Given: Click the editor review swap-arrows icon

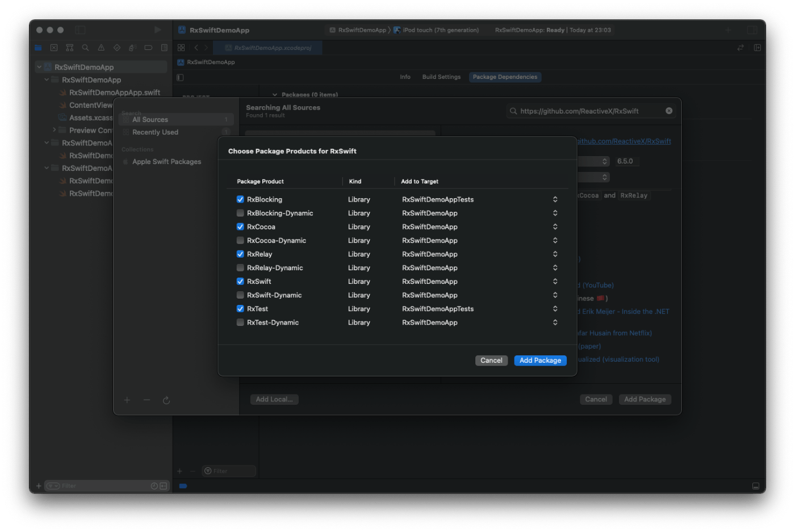Looking at the screenshot, I should pyautogui.click(x=740, y=48).
